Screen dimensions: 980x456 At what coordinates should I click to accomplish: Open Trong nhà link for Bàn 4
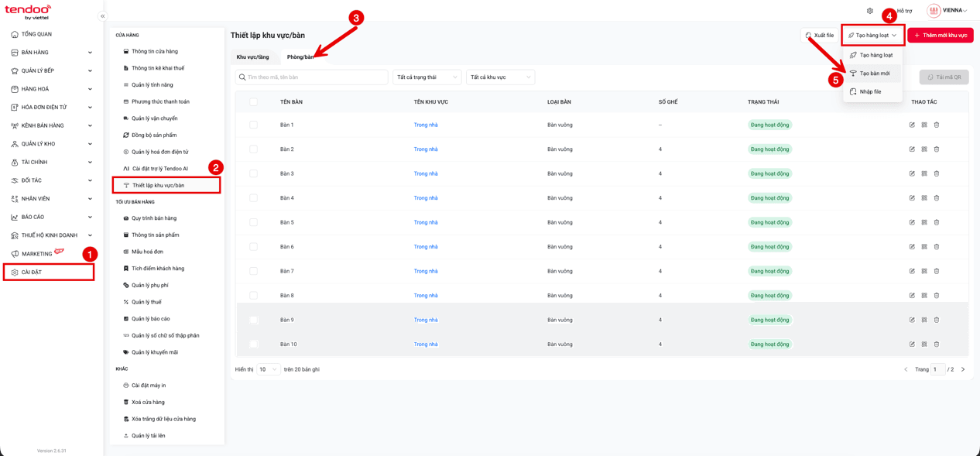click(x=426, y=198)
